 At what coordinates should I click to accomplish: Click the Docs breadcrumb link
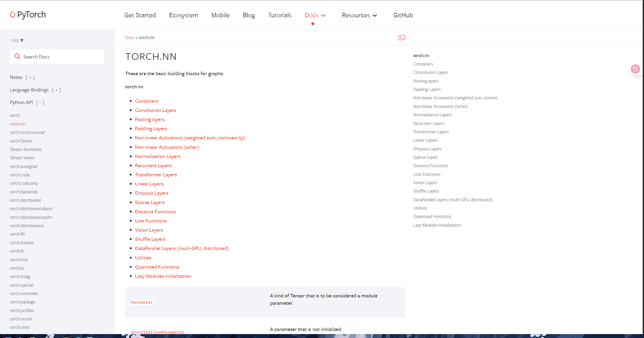coord(130,37)
